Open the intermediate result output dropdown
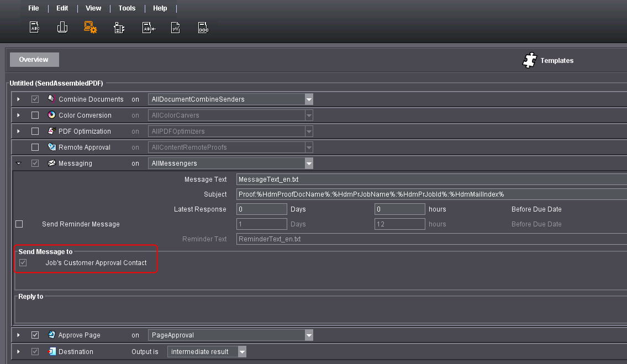 [242, 352]
